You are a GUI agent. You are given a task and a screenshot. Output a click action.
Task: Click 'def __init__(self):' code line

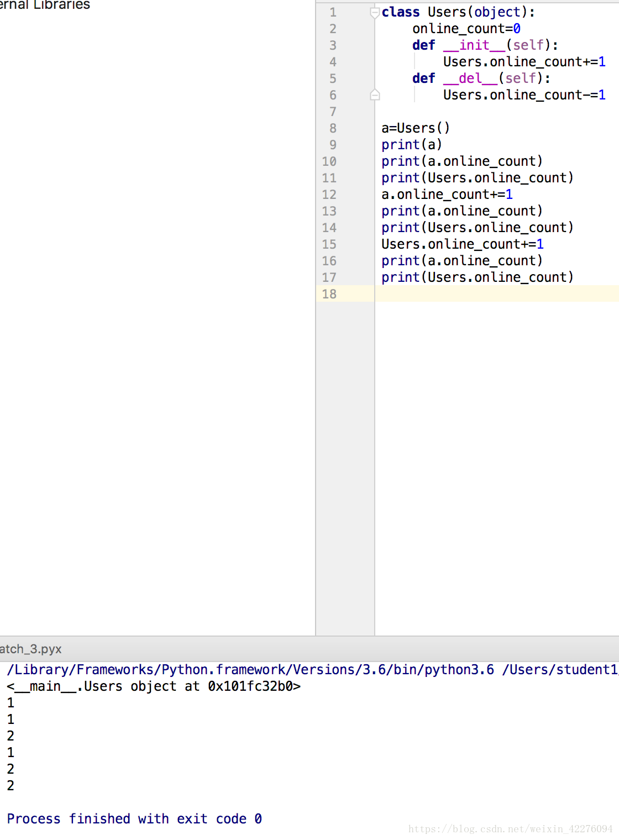[485, 45]
